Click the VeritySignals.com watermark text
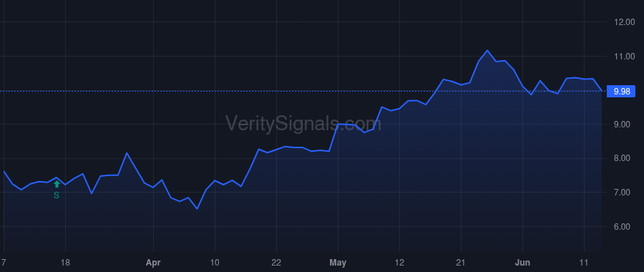This screenshot has height=272, width=644. 303,123
